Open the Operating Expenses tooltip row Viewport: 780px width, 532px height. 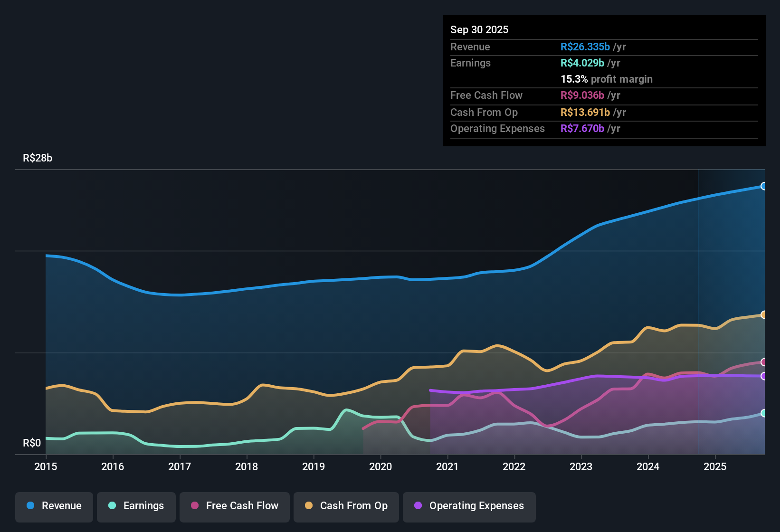point(497,128)
